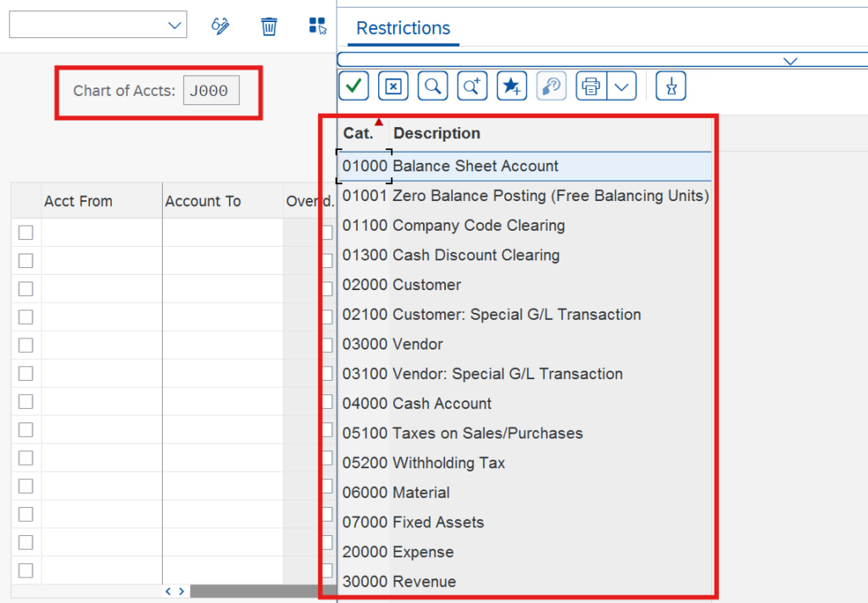Screen dimensions: 868x603
Task: Click the trash can delete icon
Action: point(269,26)
